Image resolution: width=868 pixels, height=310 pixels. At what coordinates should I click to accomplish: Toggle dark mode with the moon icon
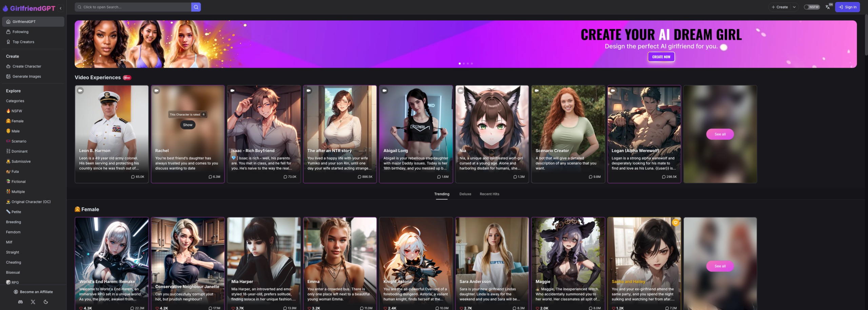pos(46,302)
